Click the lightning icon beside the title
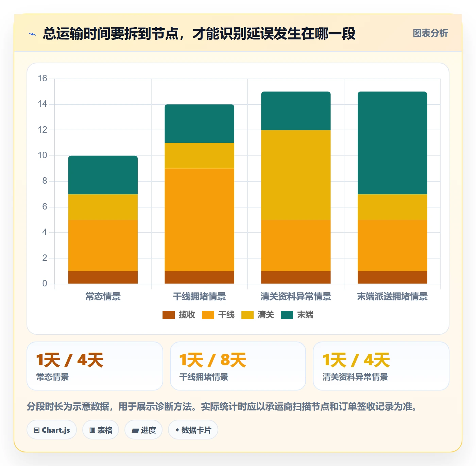 point(32,34)
